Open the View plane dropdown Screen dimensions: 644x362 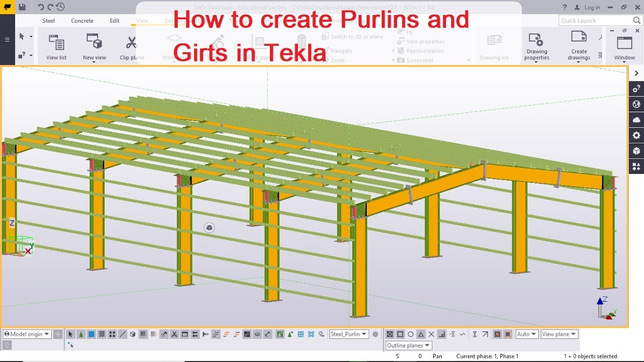click(x=559, y=334)
